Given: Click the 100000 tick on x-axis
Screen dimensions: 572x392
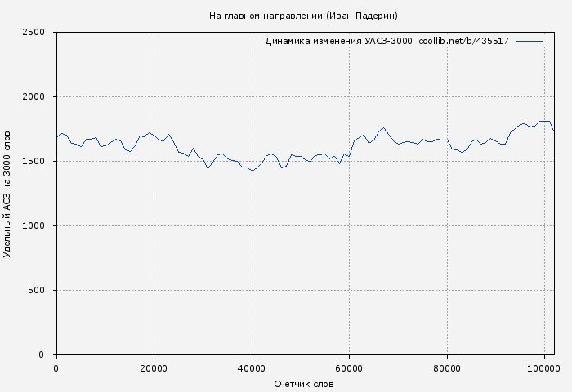Looking at the screenshot, I should click(x=544, y=368).
